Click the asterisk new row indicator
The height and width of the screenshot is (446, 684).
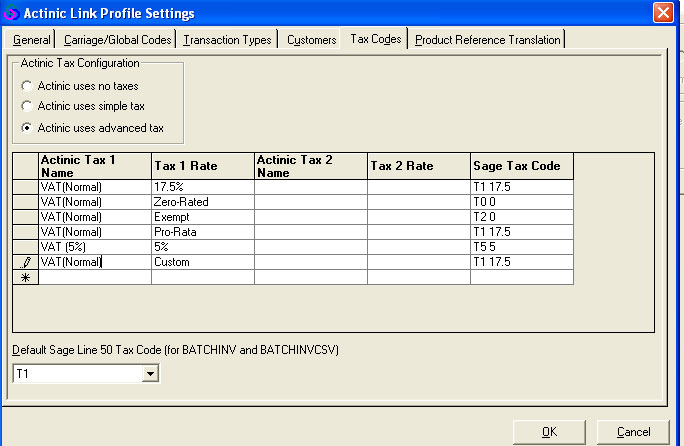point(25,277)
